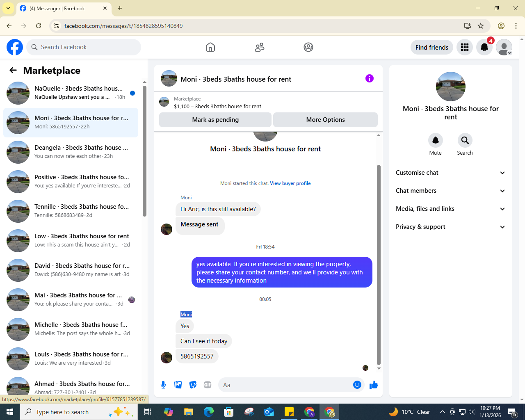This screenshot has height=420, width=525.
Task: Install app icon in address bar
Action: (468, 26)
